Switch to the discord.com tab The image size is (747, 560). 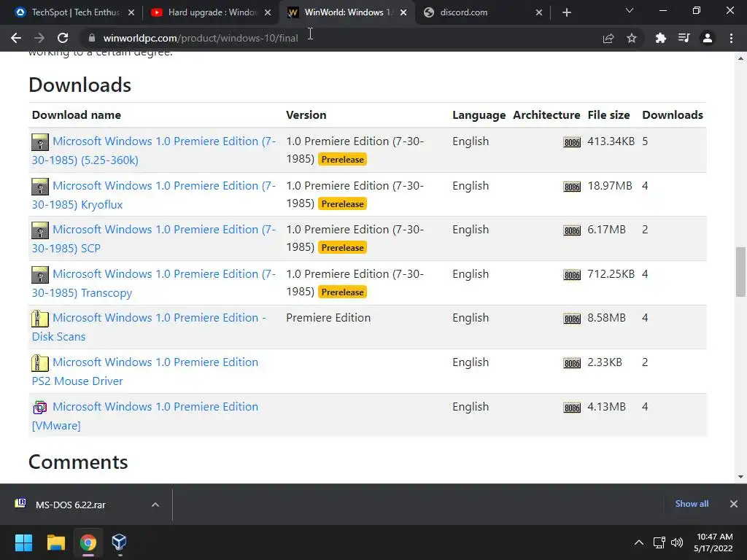coord(483,12)
